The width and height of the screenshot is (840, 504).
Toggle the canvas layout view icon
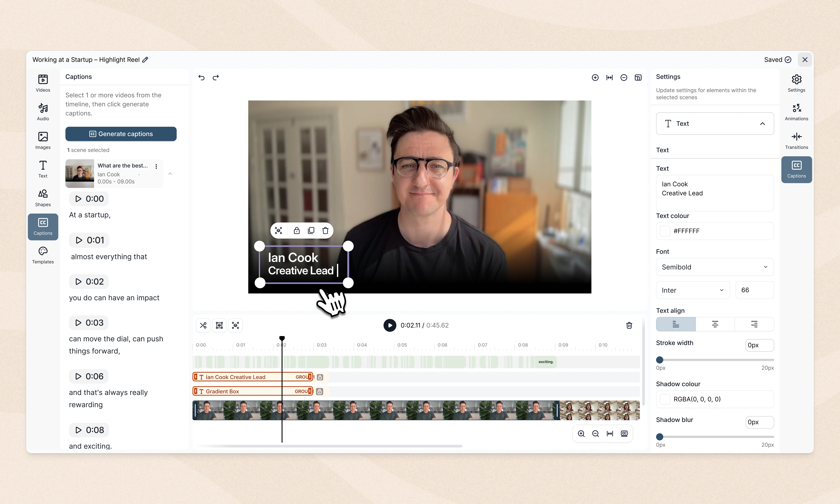click(638, 78)
